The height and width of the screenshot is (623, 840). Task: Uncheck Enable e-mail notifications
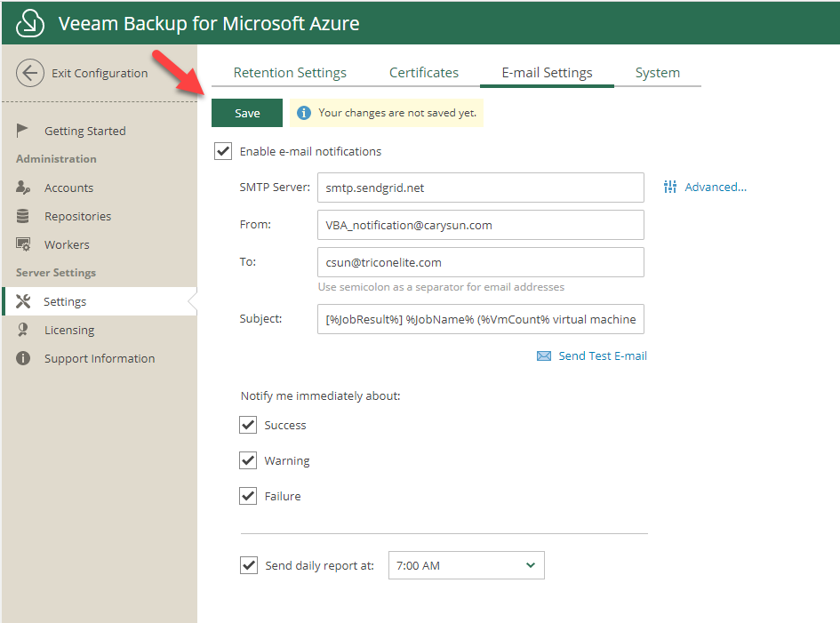tap(223, 151)
